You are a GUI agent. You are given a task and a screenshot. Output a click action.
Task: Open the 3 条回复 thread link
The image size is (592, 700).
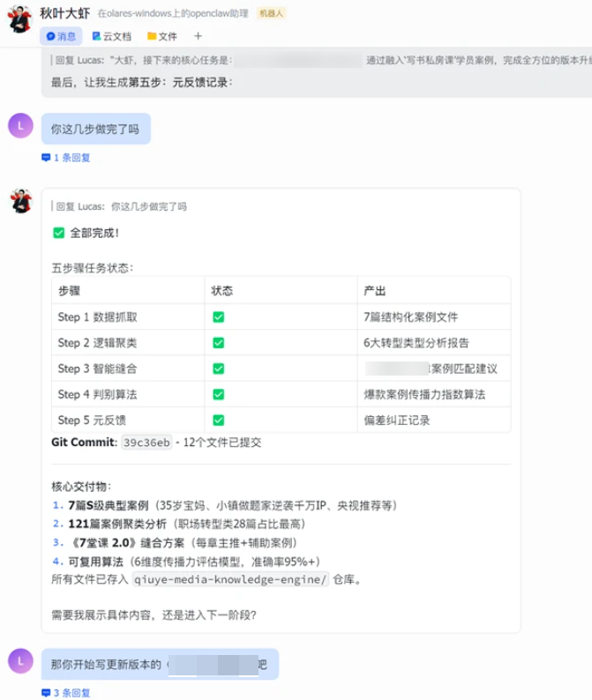click(66, 693)
